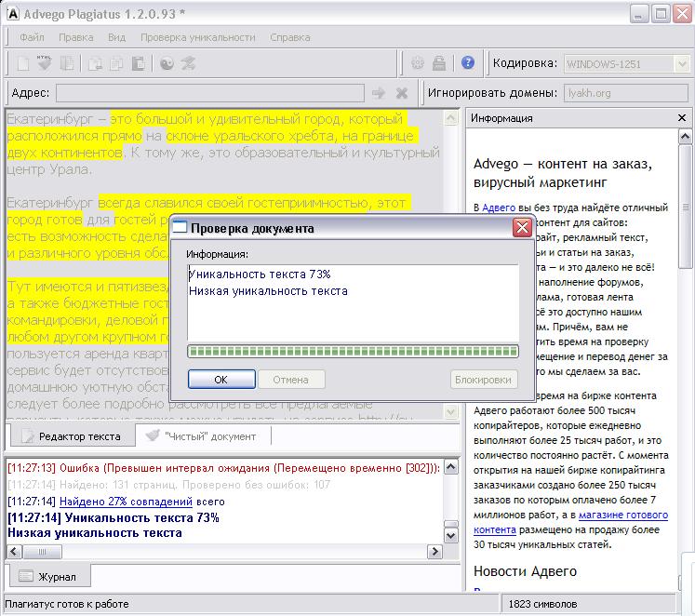Open the Справка menu
Image resolution: width=695 pixels, height=616 pixels.
click(x=290, y=37)
